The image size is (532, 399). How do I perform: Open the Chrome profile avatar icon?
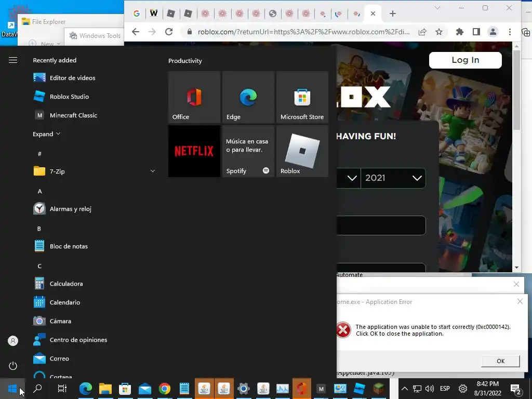click(493, 32)
